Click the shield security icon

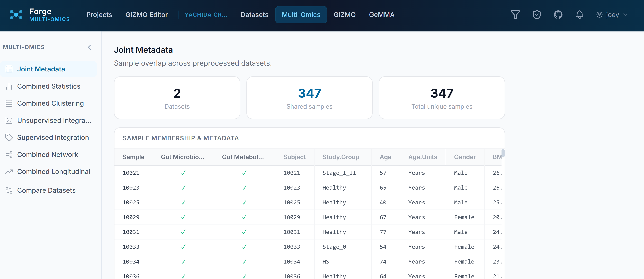tap(537, 14)
